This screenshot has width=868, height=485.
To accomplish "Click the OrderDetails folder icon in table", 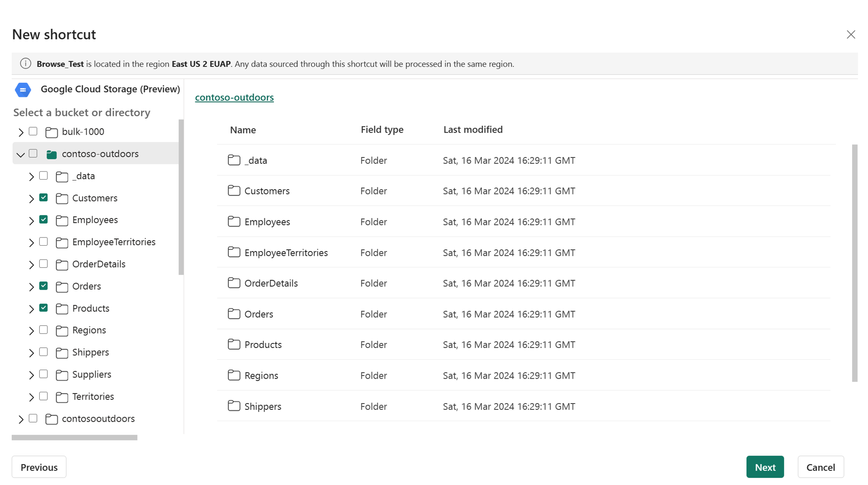I will pos(234,283).
